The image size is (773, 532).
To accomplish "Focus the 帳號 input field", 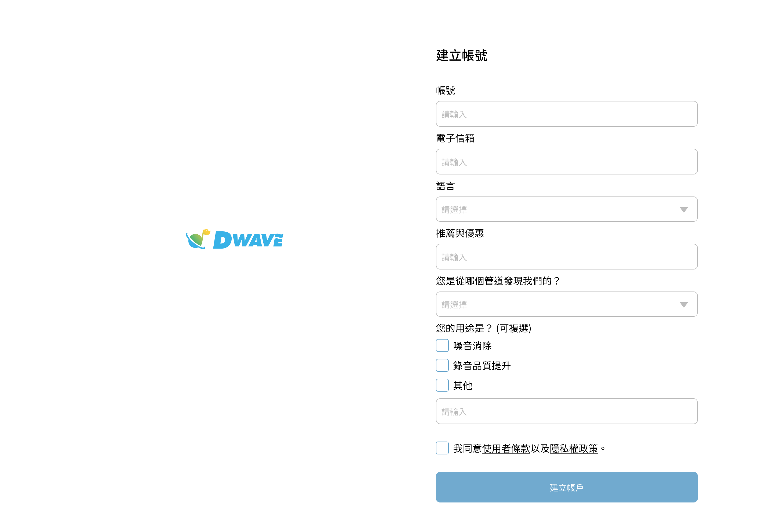I will [x=566, y=114].
